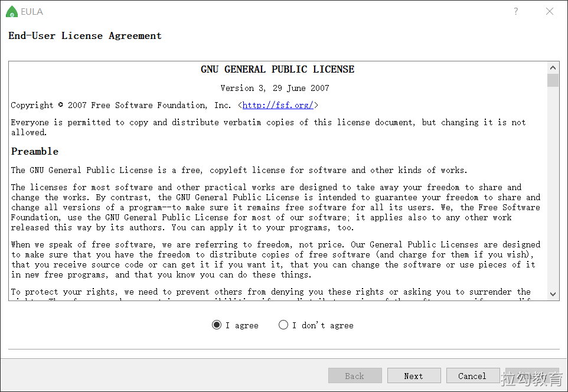This screenshot has height=392, width=568.
Task: Close the EULA dialog window
Action: tap(550, 11)
